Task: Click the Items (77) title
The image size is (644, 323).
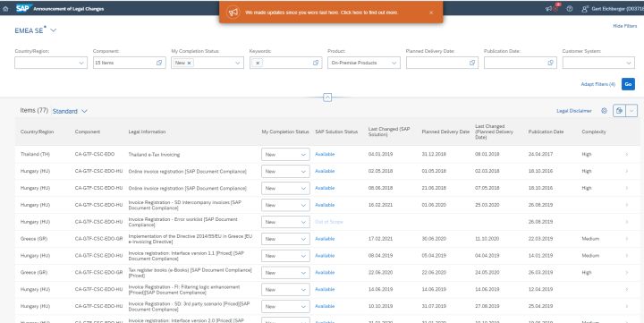Action: click(34, 111)
